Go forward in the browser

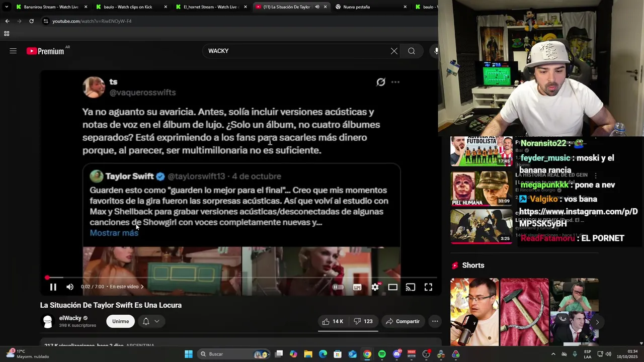(x=19, y=21)
